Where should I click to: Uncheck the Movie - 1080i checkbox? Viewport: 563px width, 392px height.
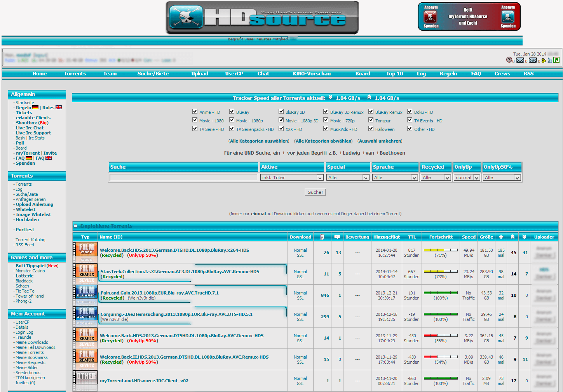point(195,120)
